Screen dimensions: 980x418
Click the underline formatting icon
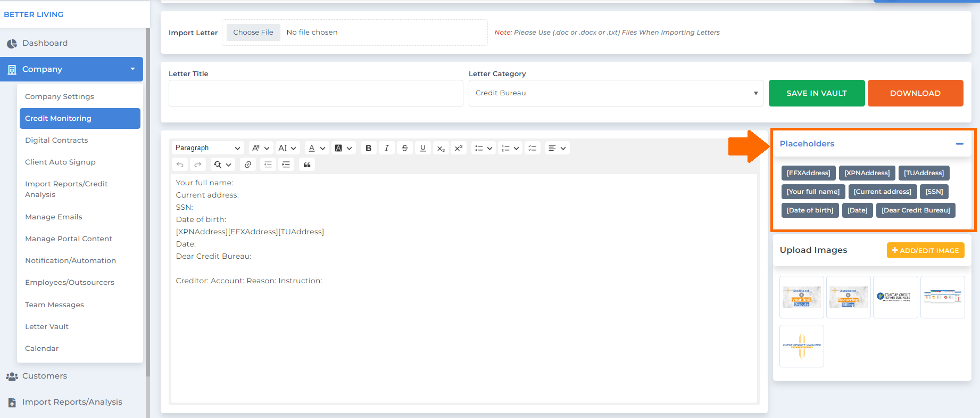(423, 148)
